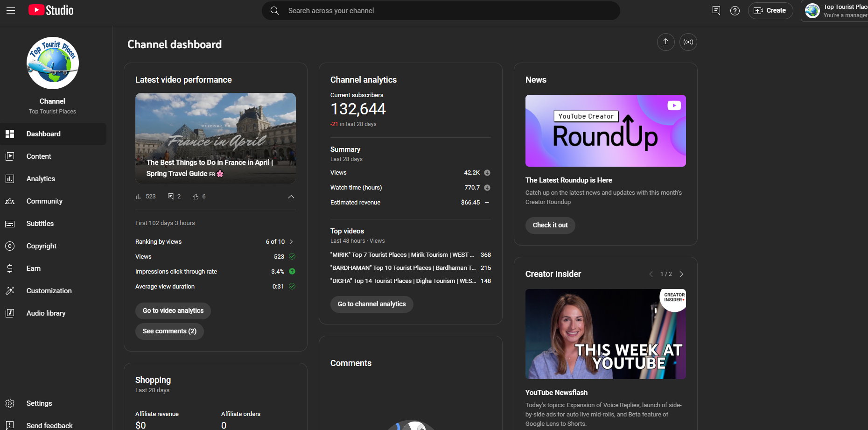This screenshot has width=868, height=430.
Task: Click the YouTube Studio logo
Action: pos(51,10)
